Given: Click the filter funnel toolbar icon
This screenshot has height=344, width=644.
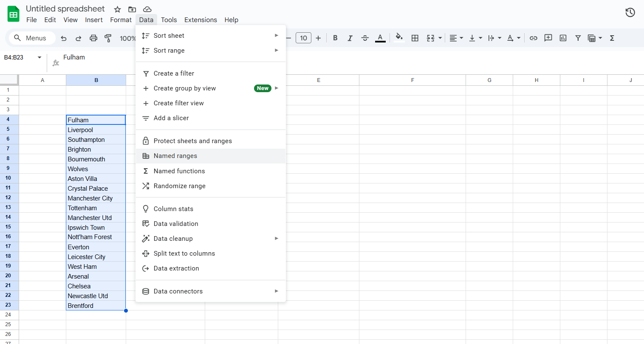Looking at the screenshot, I should coord(578,38).
